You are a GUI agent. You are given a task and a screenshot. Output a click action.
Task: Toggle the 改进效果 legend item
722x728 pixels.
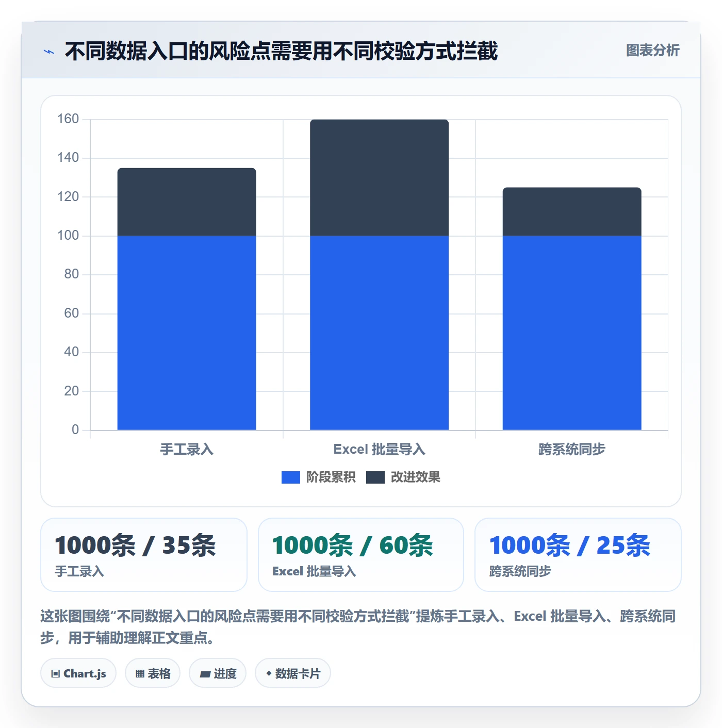pos(403,477)
